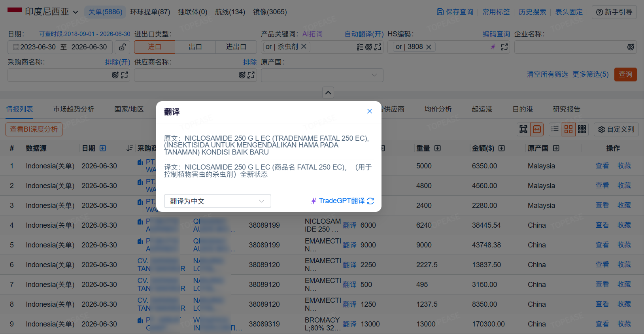Switch to 市场趋势分析 tab
The height and width of the screenshot is (334, 644).
[x=74, y=109]
